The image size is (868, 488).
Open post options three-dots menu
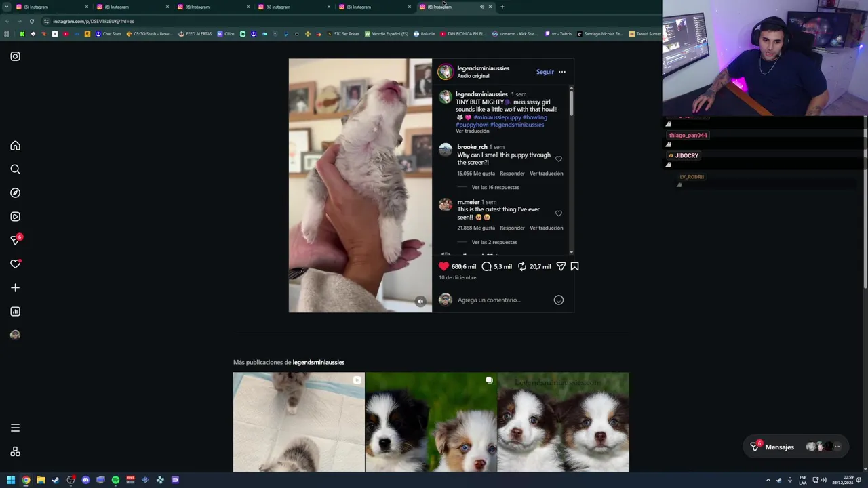pos(562,72)
